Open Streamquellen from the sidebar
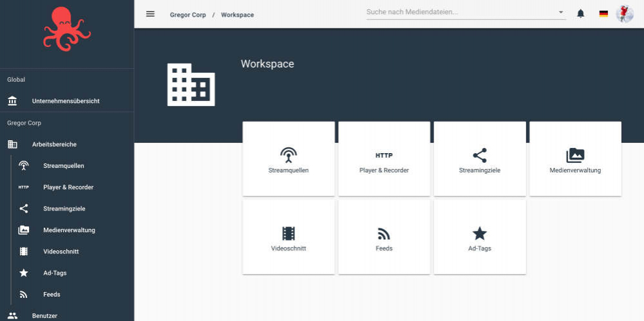The image size is (644, 321). point(64,166)
